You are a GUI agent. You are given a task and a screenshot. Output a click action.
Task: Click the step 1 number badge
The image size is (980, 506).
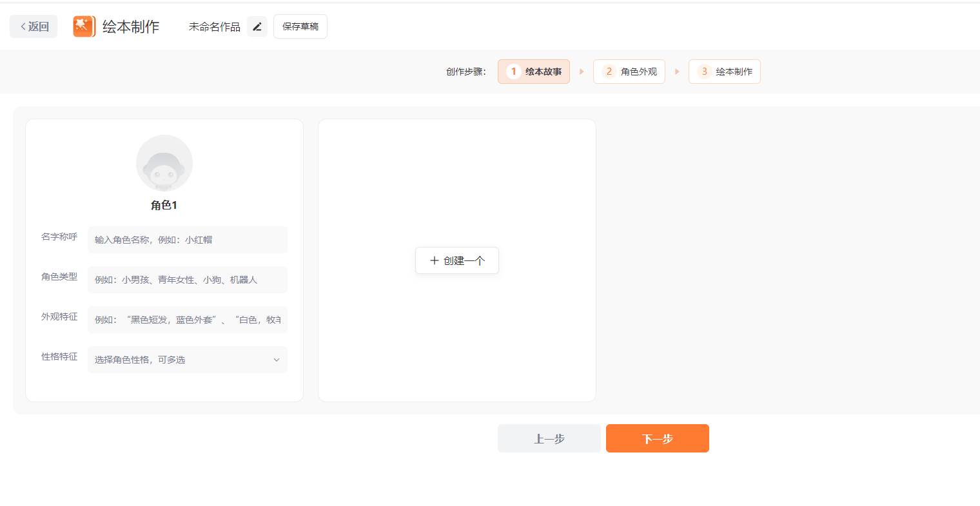coord(513,71)
